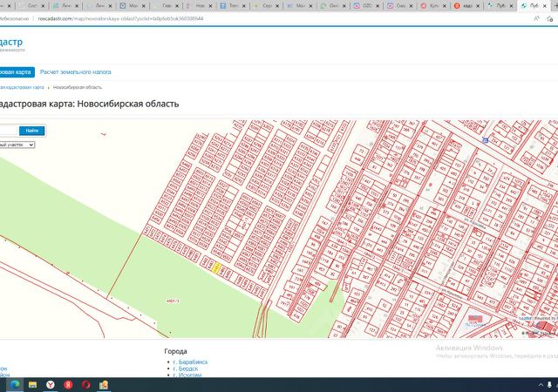This screenshot has height=392, width=558.
Task: Click the red Яндекс taskbar icon
Action: point(68,384)
